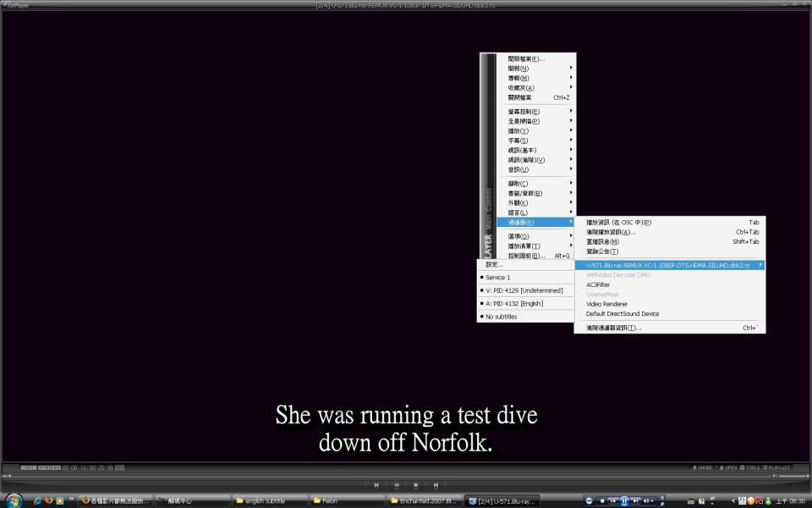The image size is (812, 508).
Task: Open 語言(L) menu item
Action: 536,213
